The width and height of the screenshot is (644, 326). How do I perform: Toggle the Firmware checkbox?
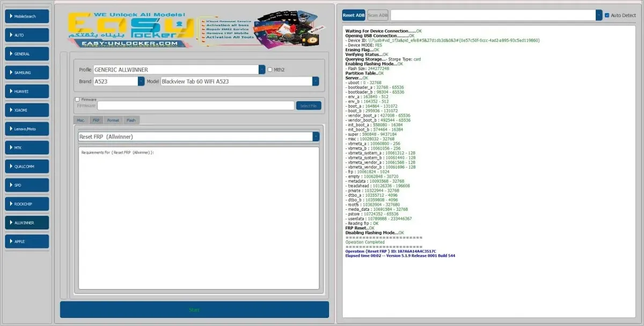[77, 100]
